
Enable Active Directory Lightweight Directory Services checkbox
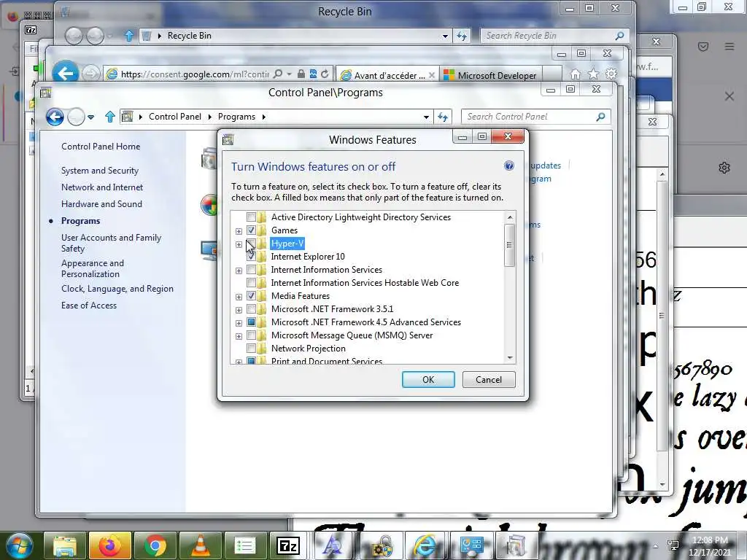251,217
